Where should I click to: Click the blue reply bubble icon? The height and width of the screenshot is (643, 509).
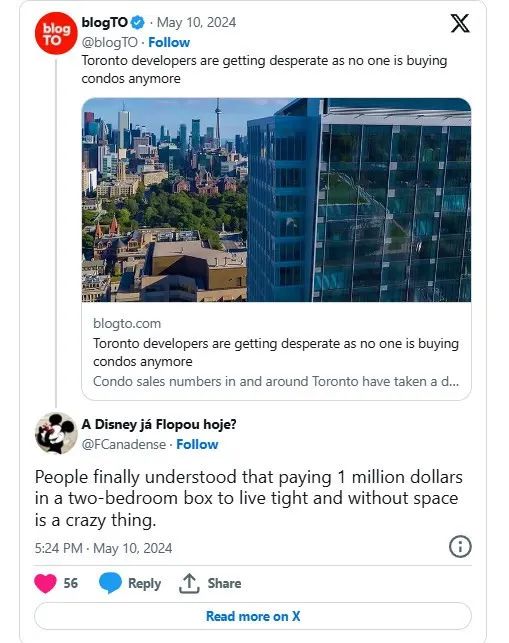(110, 583)
